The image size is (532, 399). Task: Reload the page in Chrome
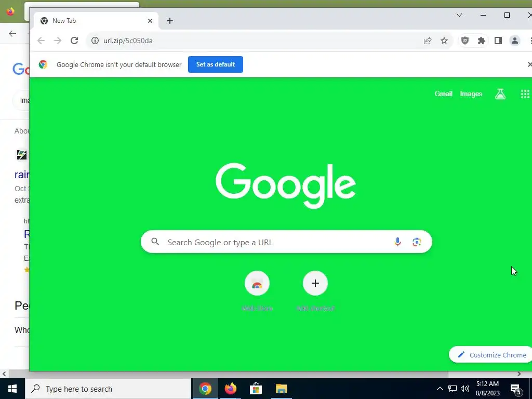(x=74, y=41)
